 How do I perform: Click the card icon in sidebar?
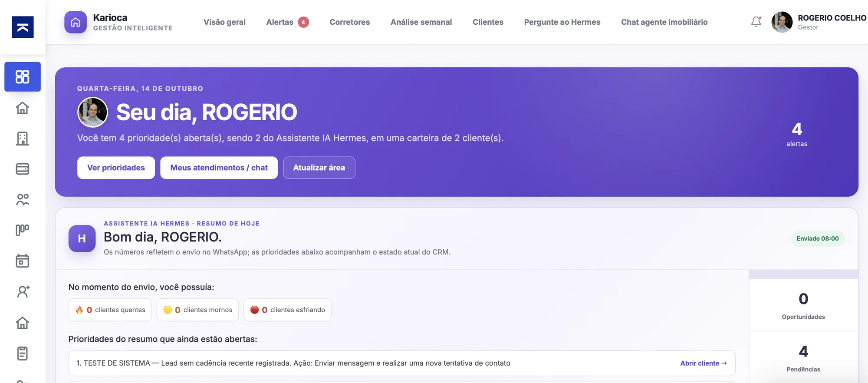tap(23, 169)
